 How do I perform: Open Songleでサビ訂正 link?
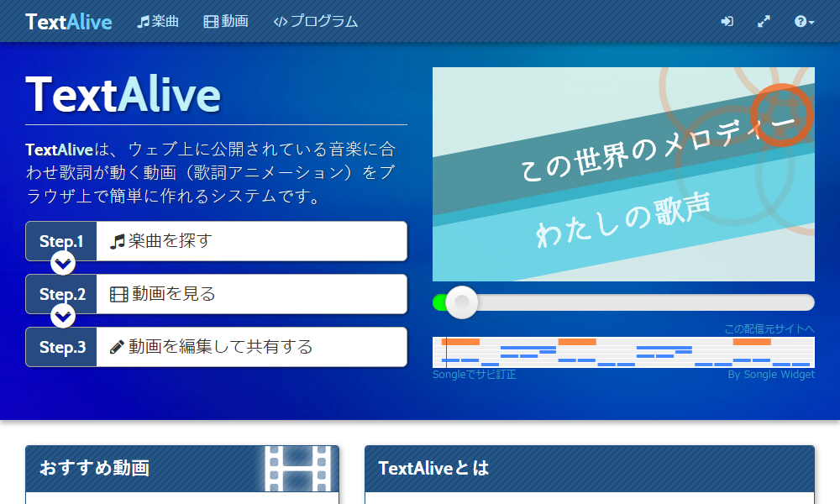473,375
